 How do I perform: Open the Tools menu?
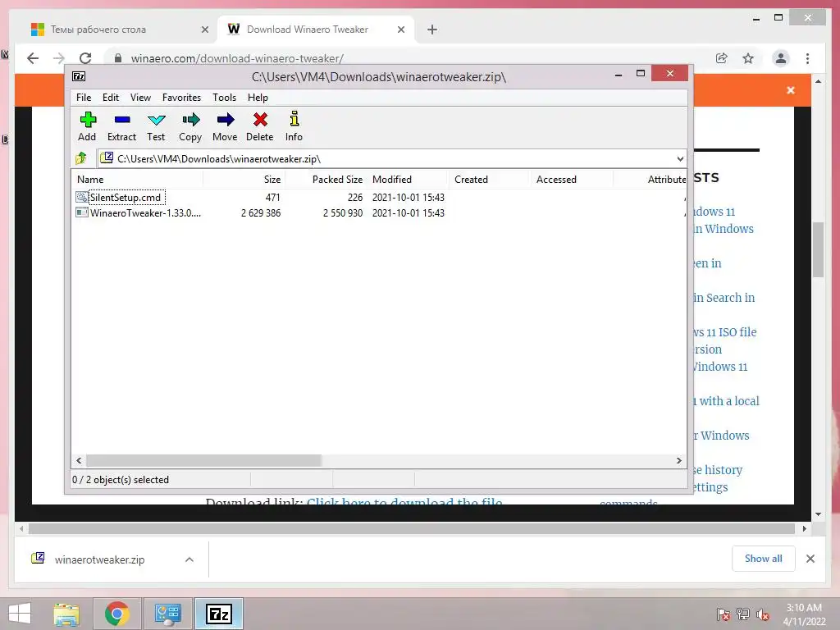[224, 98]
